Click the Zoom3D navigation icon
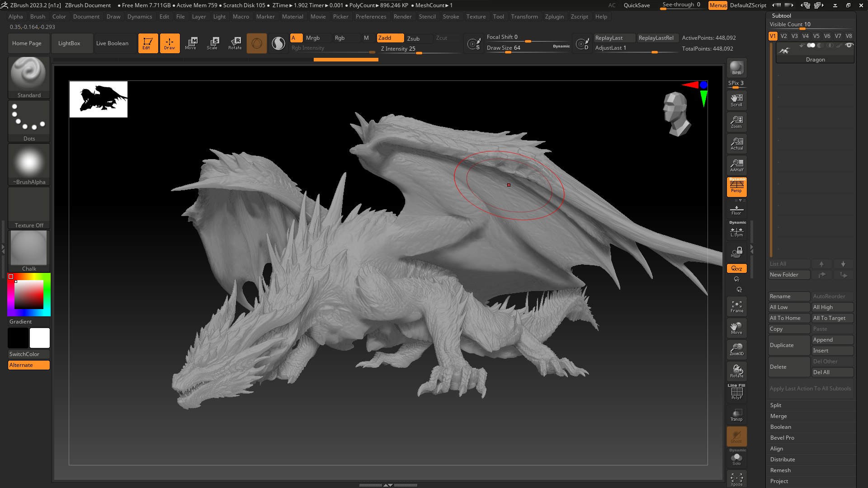This screenshot has height=488, width=868. (x=736, y=350)
